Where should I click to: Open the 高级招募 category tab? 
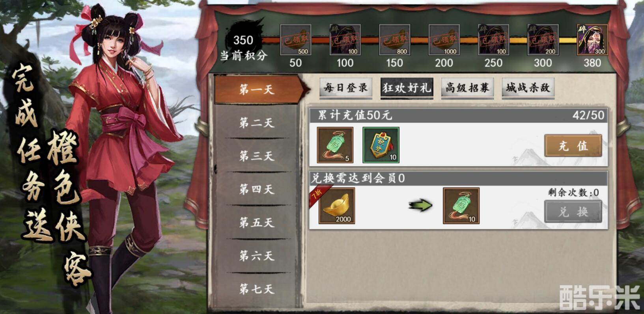[x=467, y=87]
